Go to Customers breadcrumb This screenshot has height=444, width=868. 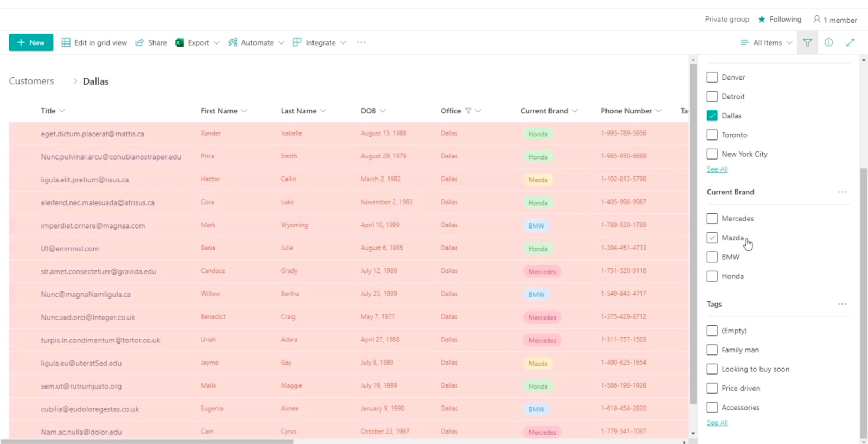click(31, 81)
